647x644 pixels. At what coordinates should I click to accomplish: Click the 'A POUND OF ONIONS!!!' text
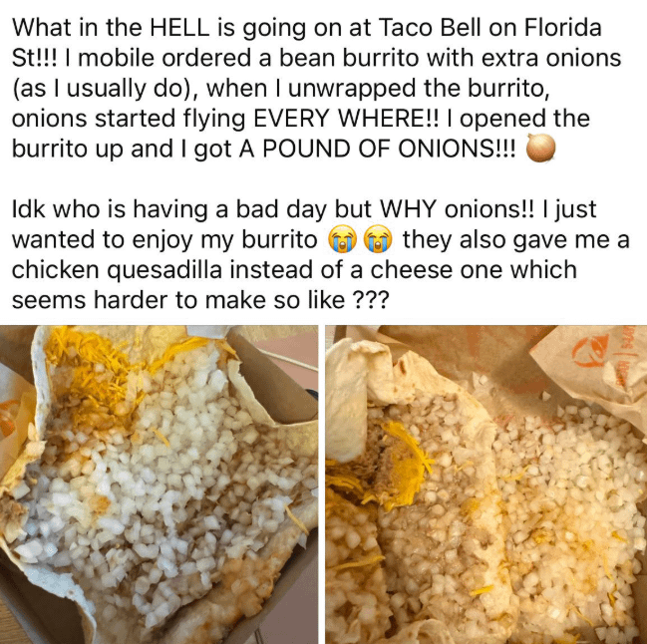click(x=377, y=149)
